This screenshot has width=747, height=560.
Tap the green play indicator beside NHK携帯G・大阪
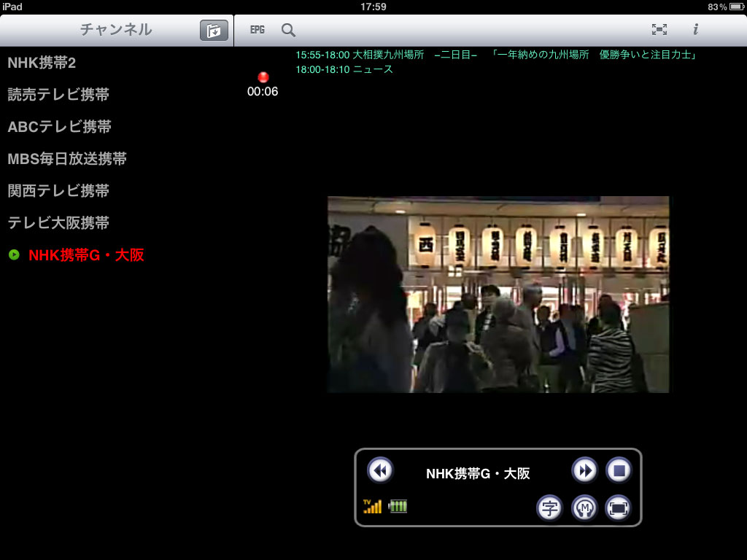15,254
